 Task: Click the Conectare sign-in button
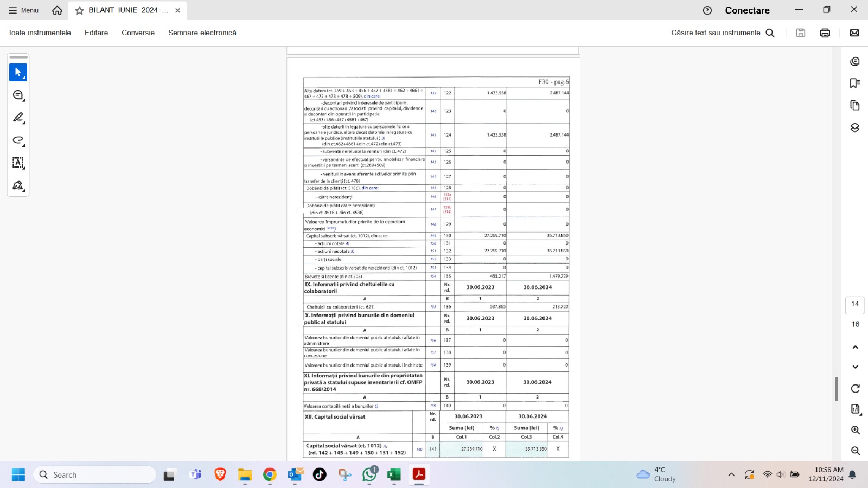click(x=747, y=10)
